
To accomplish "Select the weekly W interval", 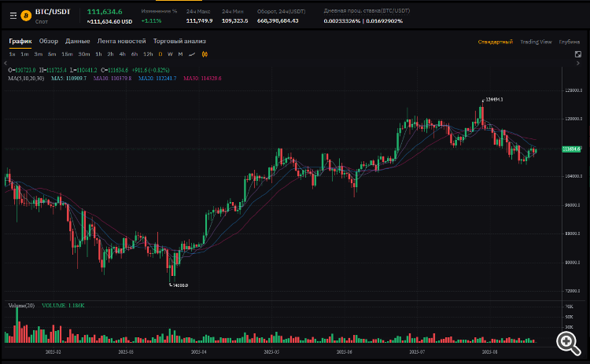I will click(x=170, y=54).
